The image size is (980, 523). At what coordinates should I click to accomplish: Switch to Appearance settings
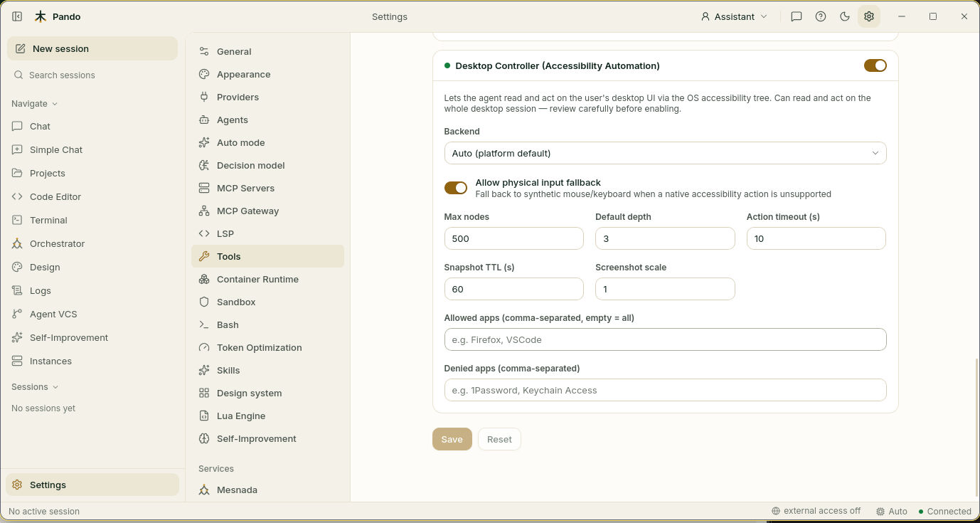pos(267,74)
